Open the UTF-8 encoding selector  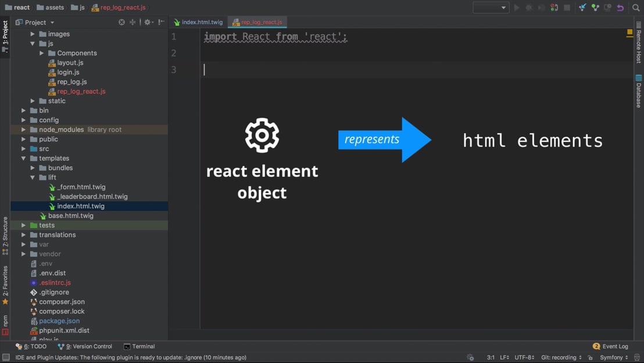tap(524, 357)
